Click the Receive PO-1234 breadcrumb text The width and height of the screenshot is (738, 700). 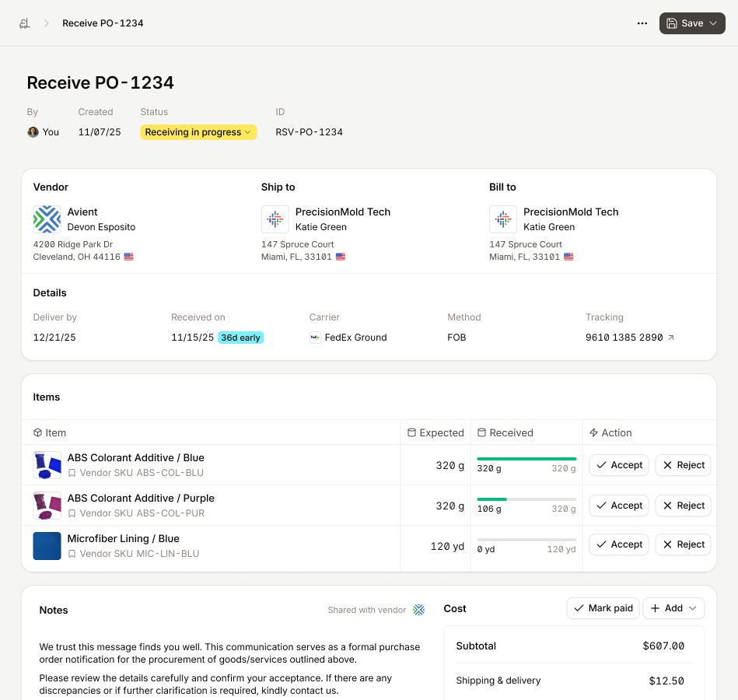point(103,23)
